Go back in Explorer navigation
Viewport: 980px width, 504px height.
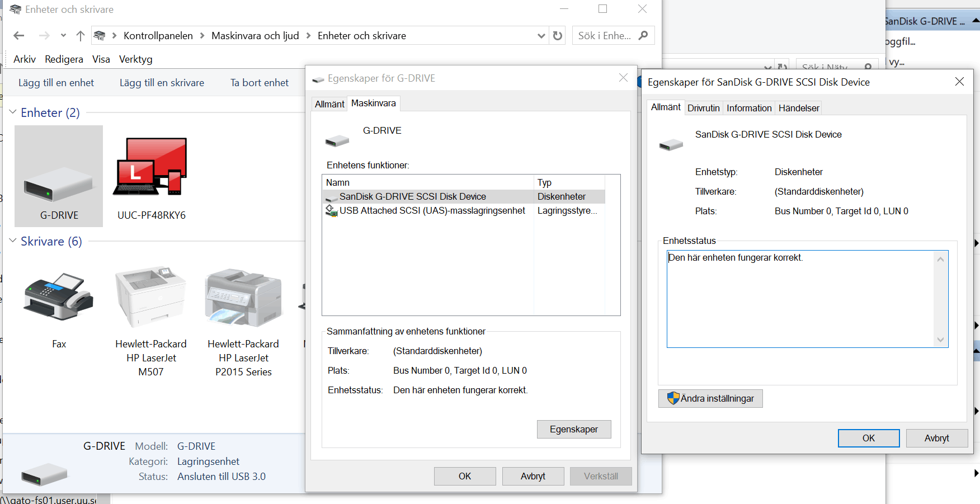tap(18, 36)
